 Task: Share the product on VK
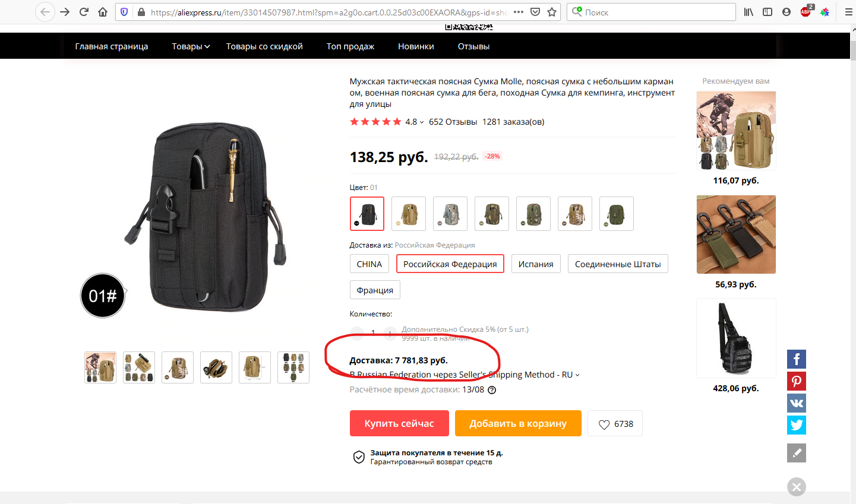[797, 403]
